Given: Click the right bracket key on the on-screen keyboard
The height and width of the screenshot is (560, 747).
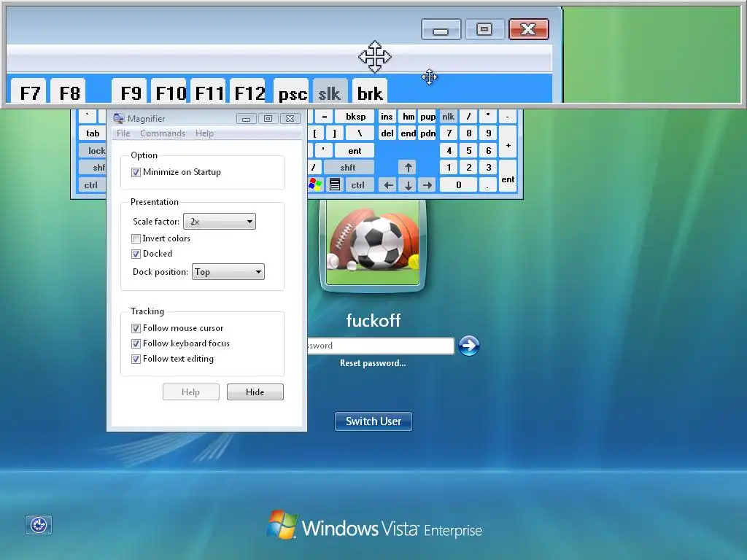Looking at the screenshot, I should click(x=334, y=133).
